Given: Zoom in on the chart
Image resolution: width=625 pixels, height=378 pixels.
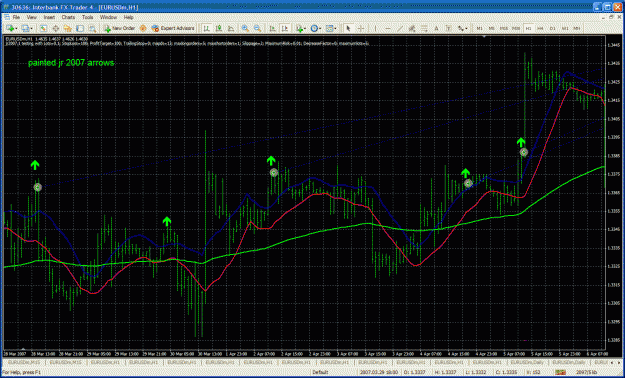Looking at the screenshot, I should pos(245,28).
